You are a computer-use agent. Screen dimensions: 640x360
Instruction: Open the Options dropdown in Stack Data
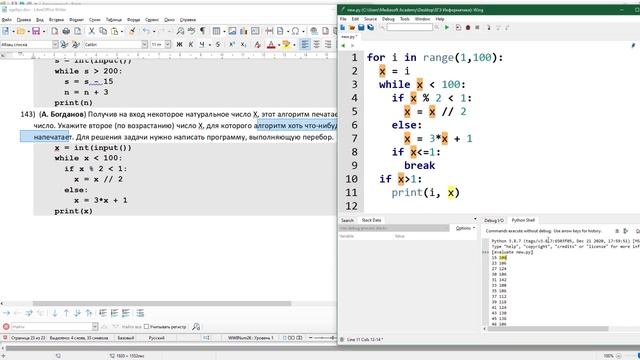click(465, 228)
